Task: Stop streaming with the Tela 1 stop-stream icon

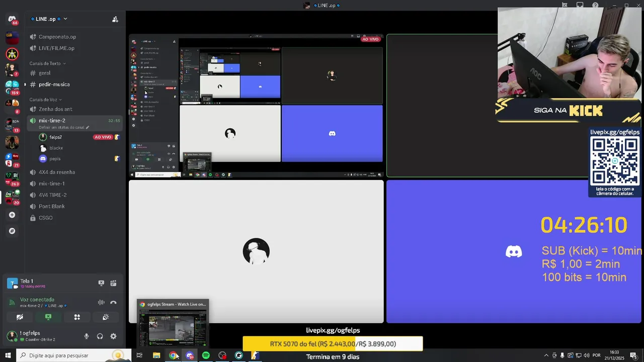Action: pyautogui.click(x=101, y=283)
